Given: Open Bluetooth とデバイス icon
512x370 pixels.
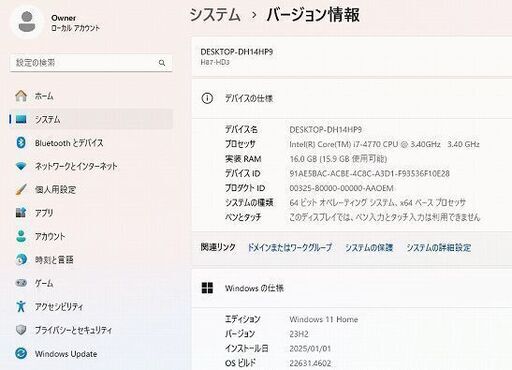Looking at the screenshot, I should tap(21, 143).
